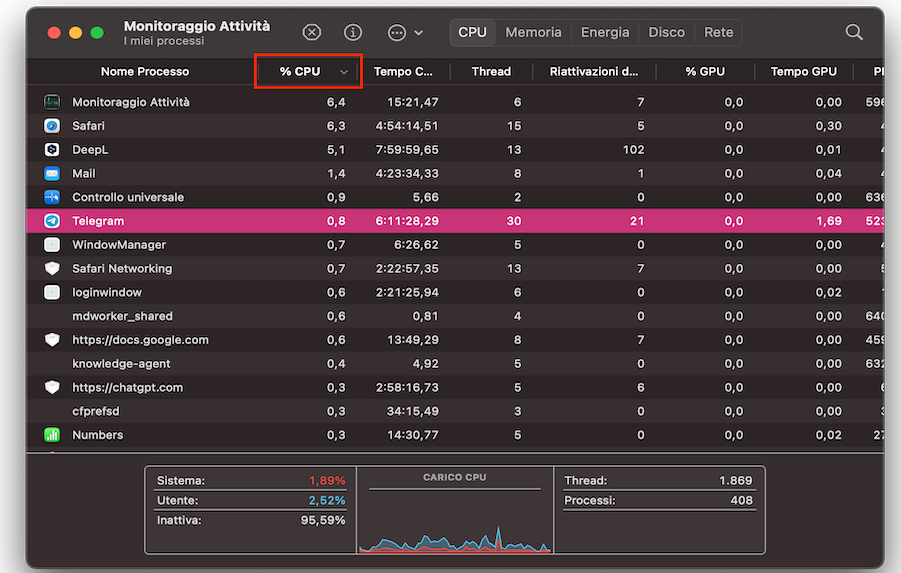Click Telegram's CPU time 6:11:28,29
901x573 pixels.
[x=407, y=221]
